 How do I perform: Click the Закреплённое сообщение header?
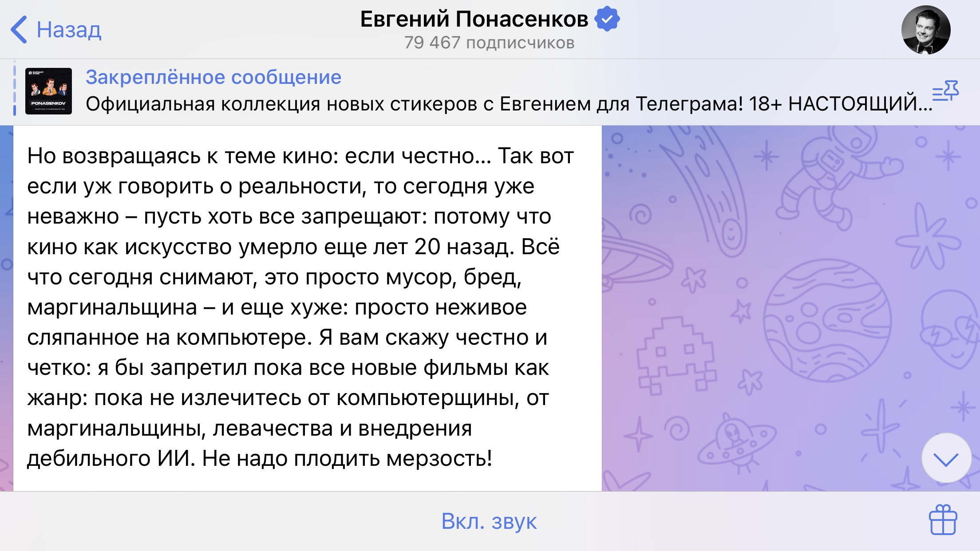213,77
